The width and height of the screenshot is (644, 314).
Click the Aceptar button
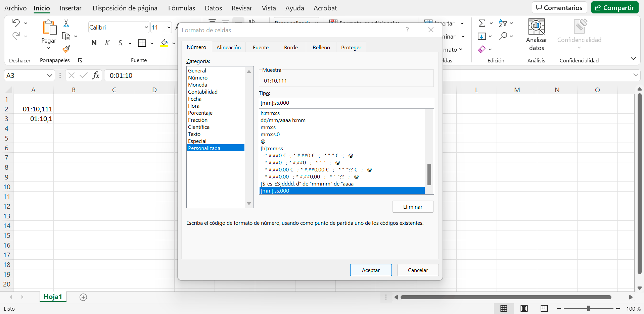tap(371, 270)
